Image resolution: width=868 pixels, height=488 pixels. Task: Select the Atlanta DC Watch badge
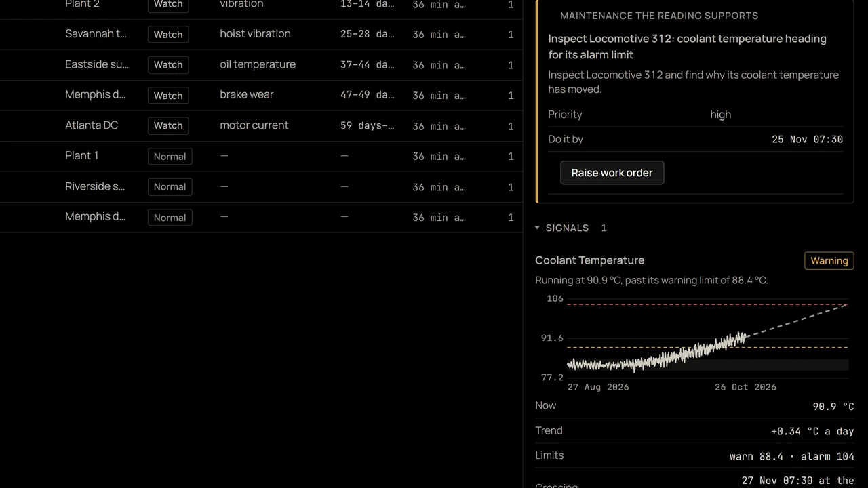(168, 125)
